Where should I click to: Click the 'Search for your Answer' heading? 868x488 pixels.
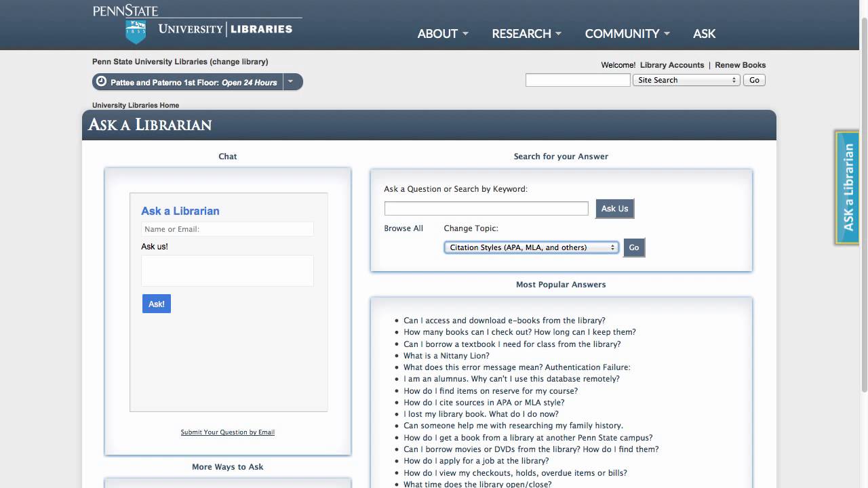(x=561, y=157)
